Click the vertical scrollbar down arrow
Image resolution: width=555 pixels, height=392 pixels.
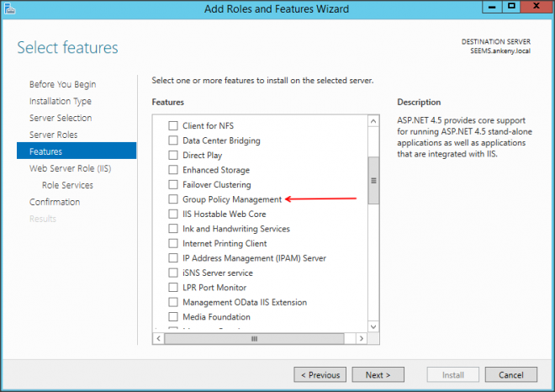click(x=373, y=326)
